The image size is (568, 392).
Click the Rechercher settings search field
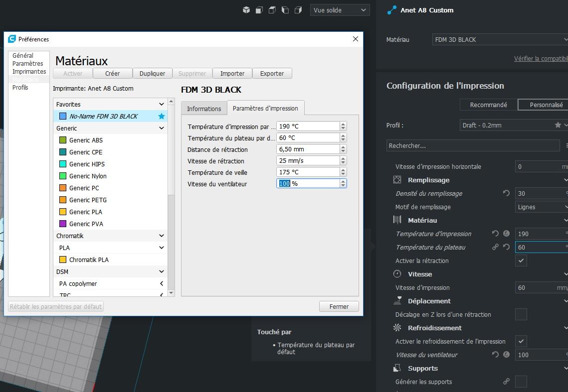[473, 145]
